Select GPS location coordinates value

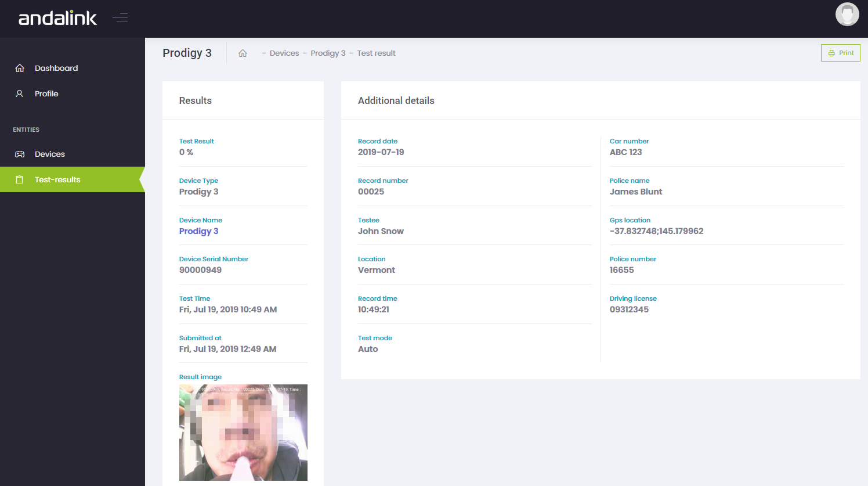[x=657, y=231]
